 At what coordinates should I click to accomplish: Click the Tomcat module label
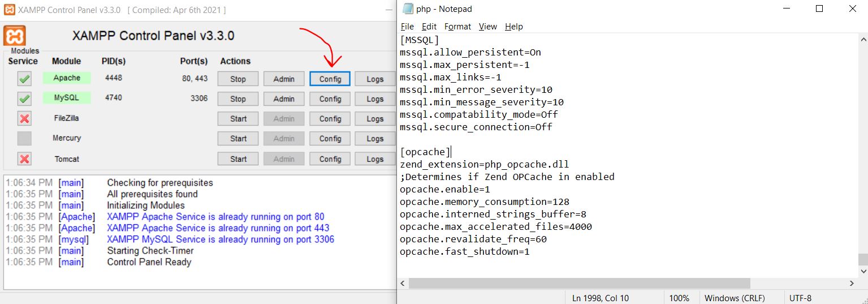(67, 159)
